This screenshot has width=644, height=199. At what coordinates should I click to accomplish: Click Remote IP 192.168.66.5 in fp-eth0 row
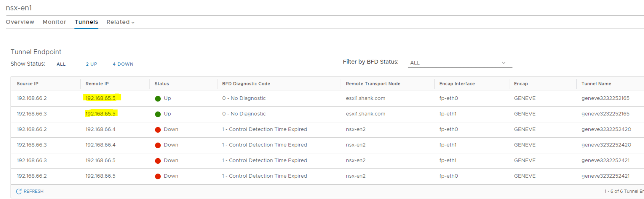point(100,176)
